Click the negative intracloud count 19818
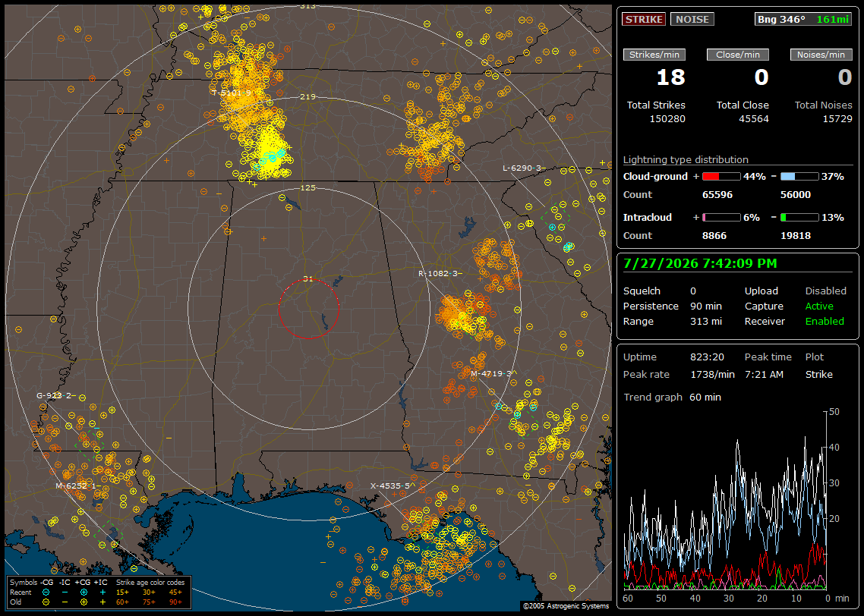The image size is (864, 616). (x=796, y=236)
